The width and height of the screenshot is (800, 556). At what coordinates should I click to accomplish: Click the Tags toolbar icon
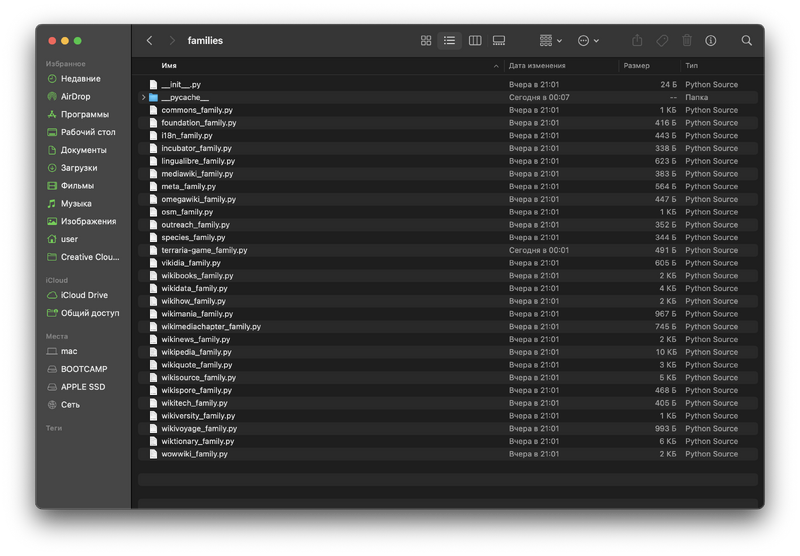(x=662, y=41)
